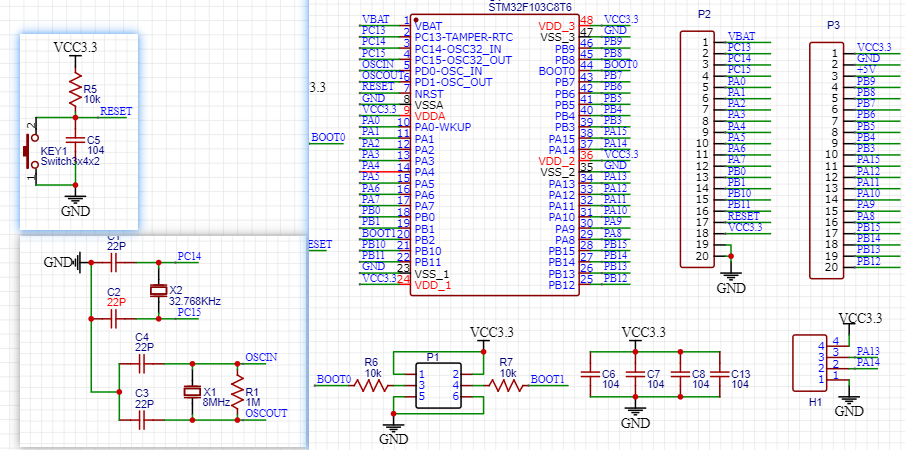905x450 pixels.
Task: Select the C5 104 capacitor symbol
Action: [x=74, y=139]
